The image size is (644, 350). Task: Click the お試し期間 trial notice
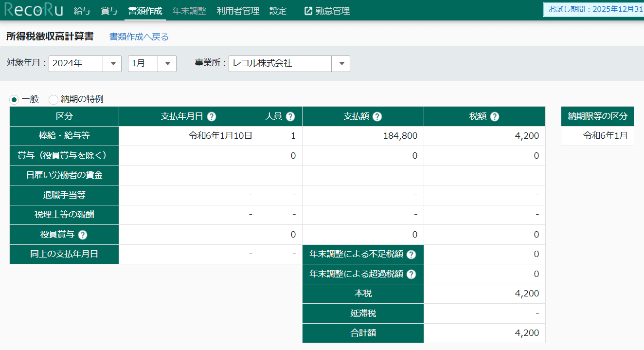[x=594, y=9]
